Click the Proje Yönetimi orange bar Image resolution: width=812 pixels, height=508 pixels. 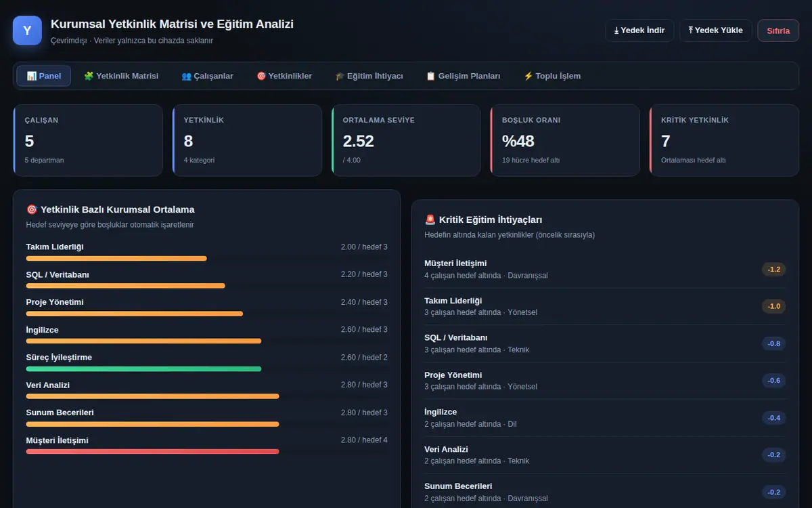pyautogui.click(x=135, y=314)
